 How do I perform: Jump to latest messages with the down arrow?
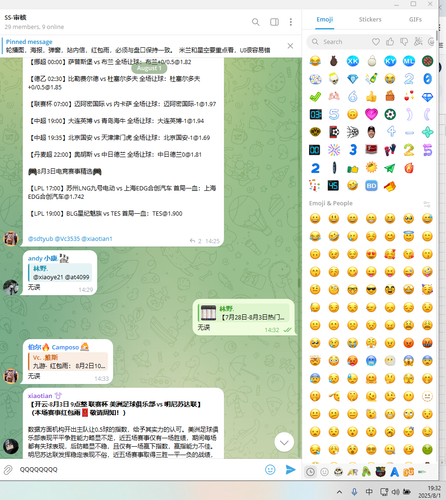[x=284, y=442]
